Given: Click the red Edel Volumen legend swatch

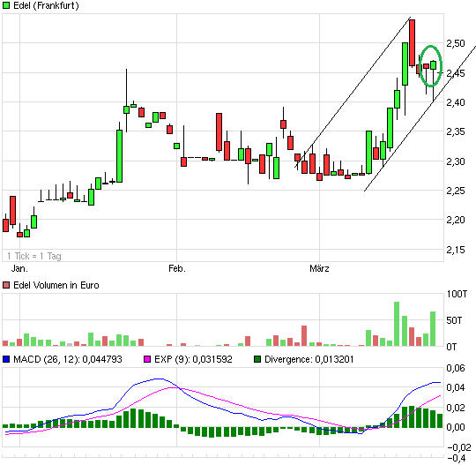Looking at the screenshot, I should click(x=6, y=285).
